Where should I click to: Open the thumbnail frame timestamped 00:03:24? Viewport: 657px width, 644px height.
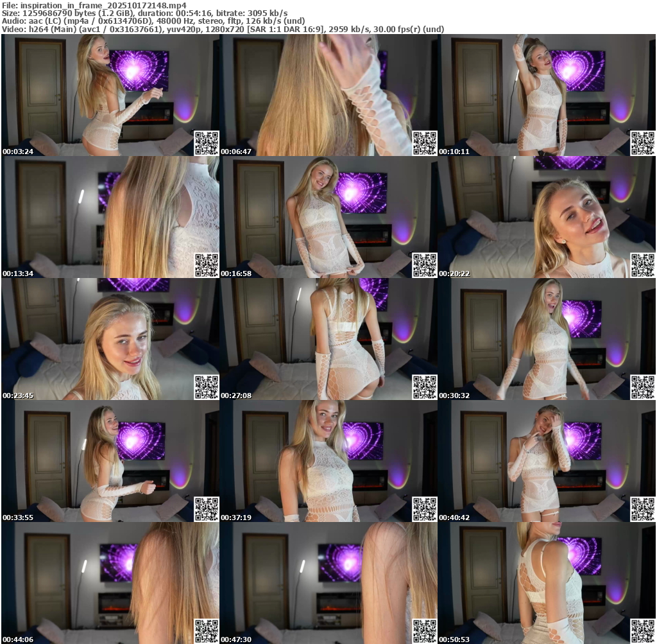click(110, 95)
